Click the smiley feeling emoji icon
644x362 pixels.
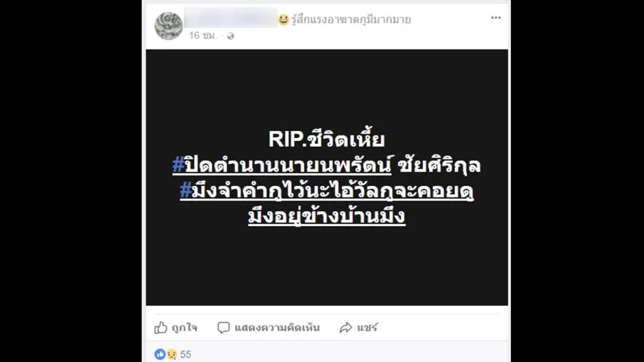(x=283, y=19)
